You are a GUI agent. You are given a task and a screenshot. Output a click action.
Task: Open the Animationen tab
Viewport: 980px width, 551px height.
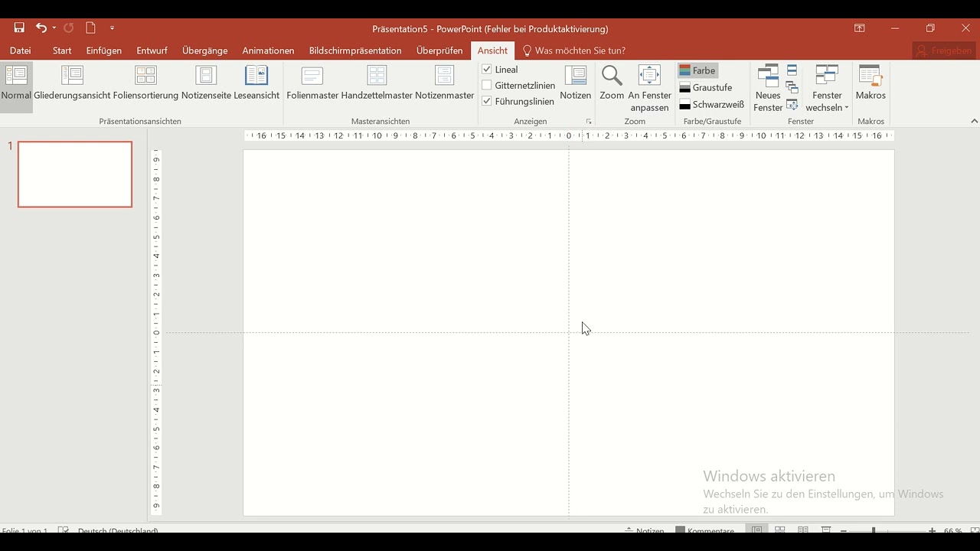click(268, 51)
